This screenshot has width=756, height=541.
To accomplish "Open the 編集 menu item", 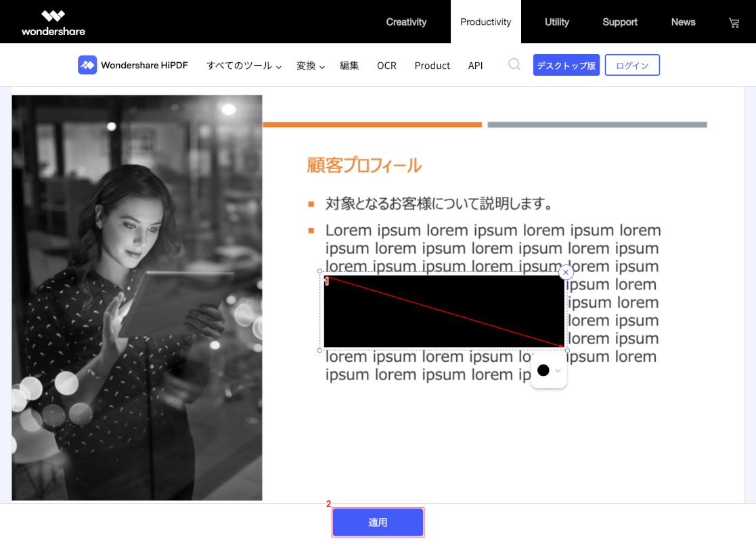I will click(349, 66).
